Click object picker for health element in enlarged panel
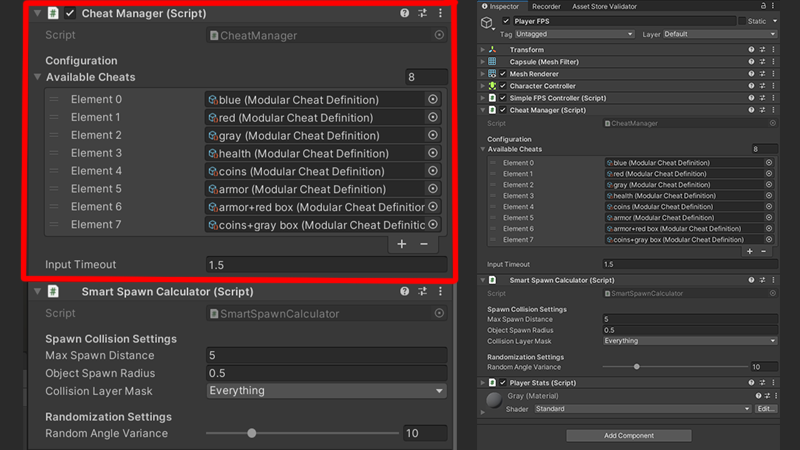 [x=433, y=153]
